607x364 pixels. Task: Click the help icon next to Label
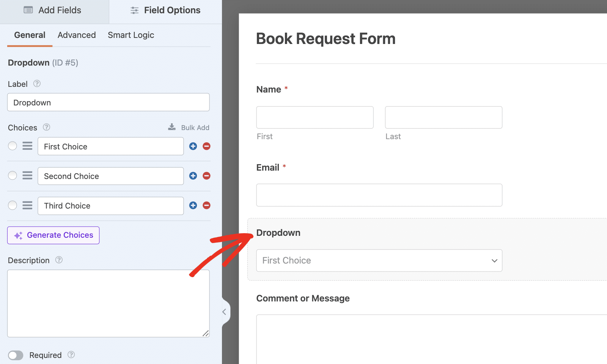[37, 84]
